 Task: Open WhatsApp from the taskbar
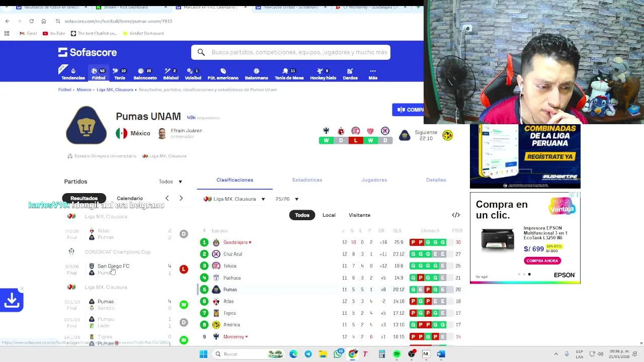[x=338, y=354]
